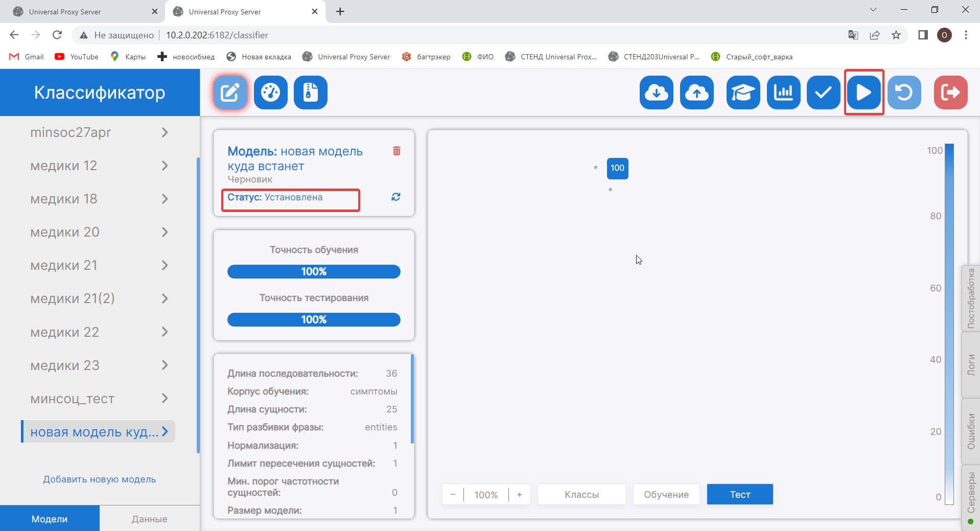The image size is (980, 531).
Task: Click the edit model pencil icon
Action: coord(230,93)
